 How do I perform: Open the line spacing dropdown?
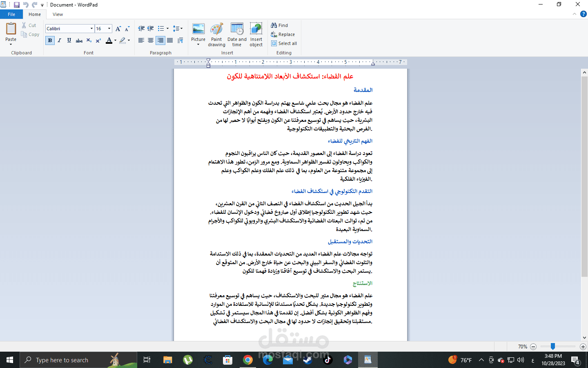(x=178, y=29)
